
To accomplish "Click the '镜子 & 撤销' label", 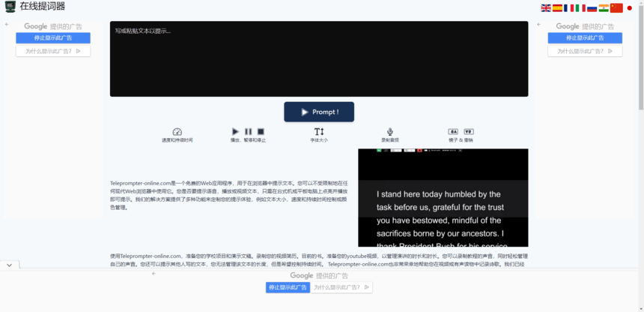I will coord(461,140).
